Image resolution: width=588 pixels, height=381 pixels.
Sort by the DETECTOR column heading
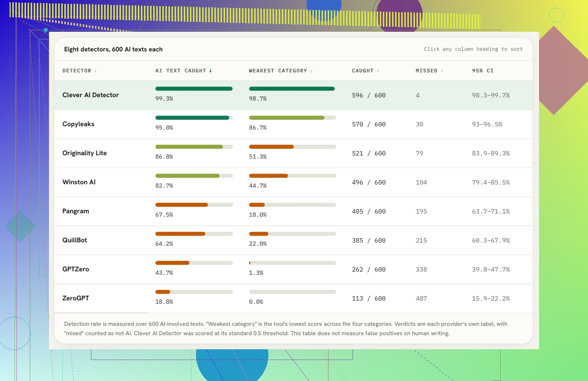[80, 71]
